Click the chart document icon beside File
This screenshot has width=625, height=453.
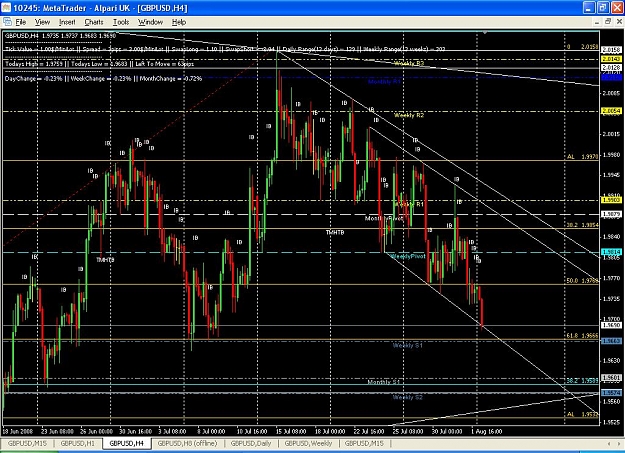click(7, 22)
